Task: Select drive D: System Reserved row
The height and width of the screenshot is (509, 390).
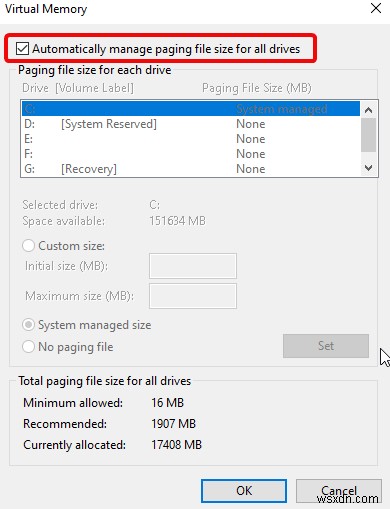Action: 191,124
